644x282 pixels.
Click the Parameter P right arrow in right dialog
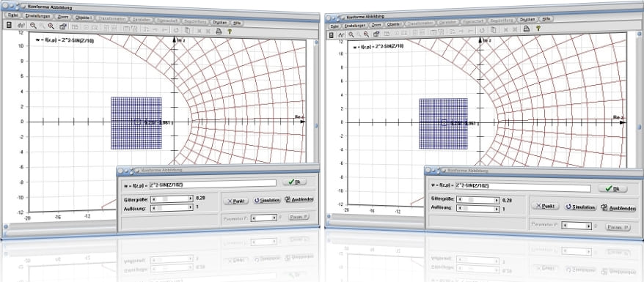point(589,226)
